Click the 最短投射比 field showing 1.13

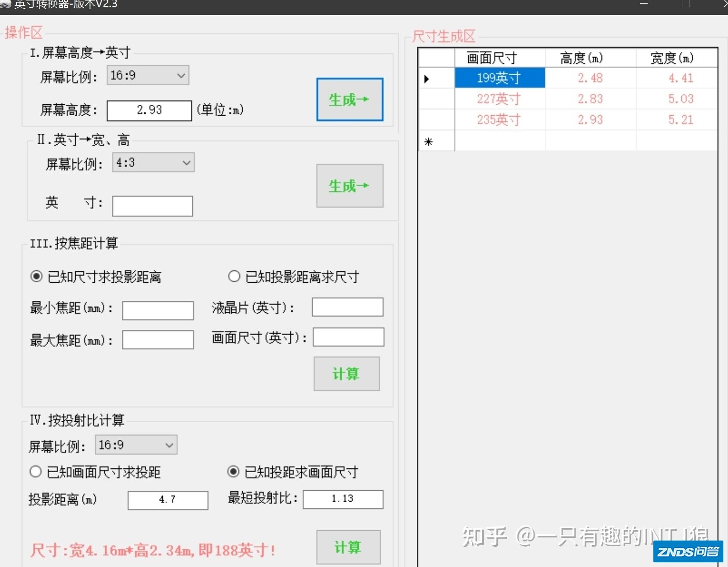point(343,499)
